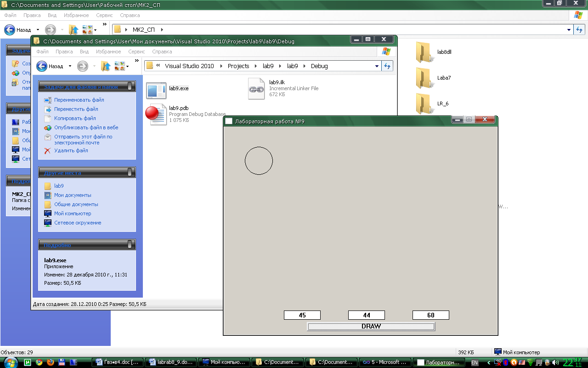Switch to the Мой компьютер taskbar button

click(x=225, y=362)
